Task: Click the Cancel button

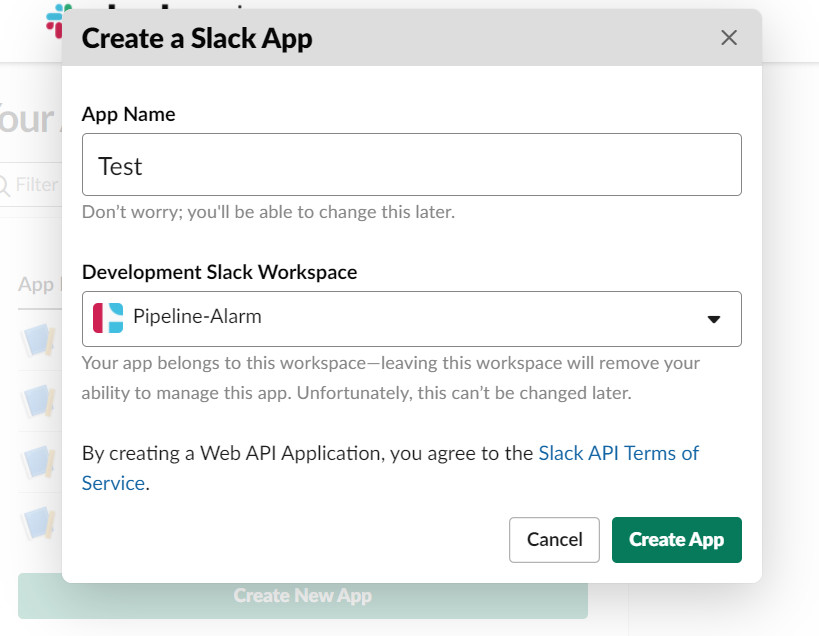Action: click(554, 540)
